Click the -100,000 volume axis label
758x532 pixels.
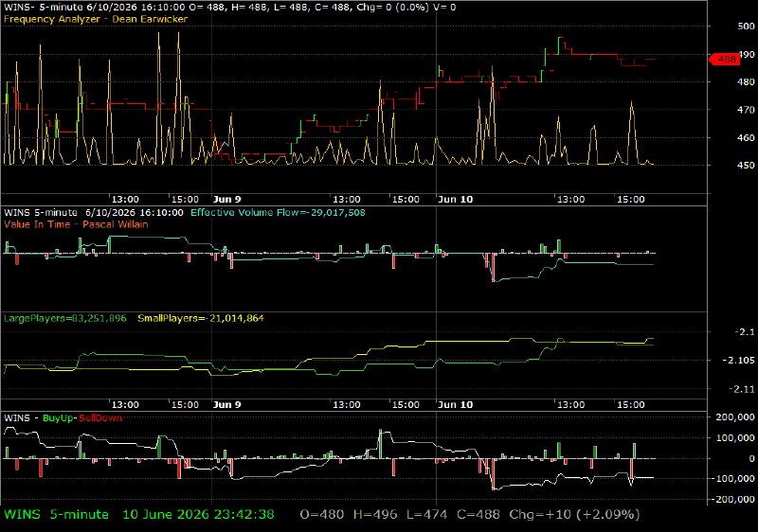point(732,478)
